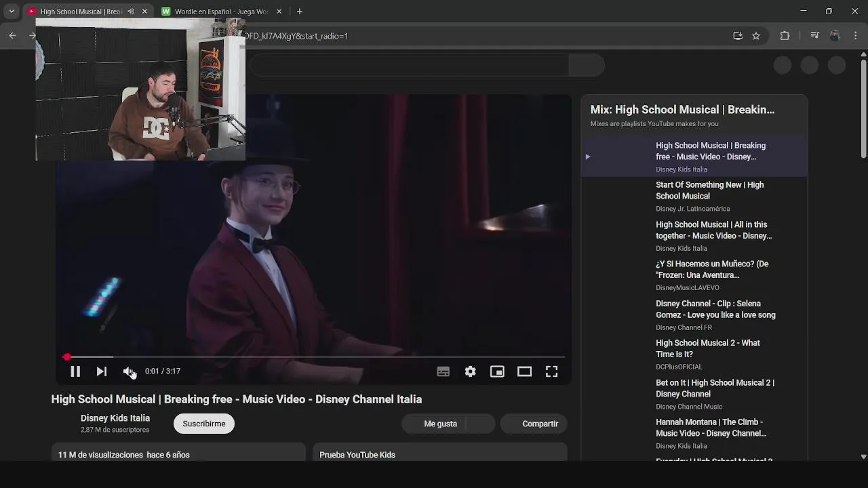Open the Chrome extensions puzzle icon

click(785, 36)
